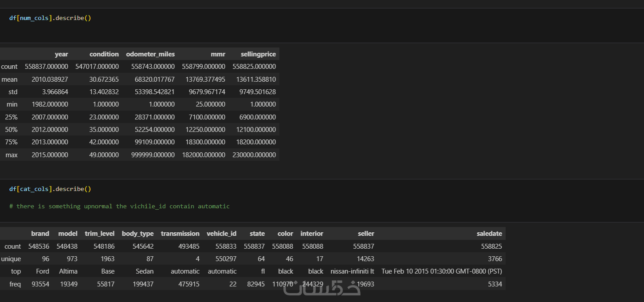Select the 'vehicle_id' column header

222,234
